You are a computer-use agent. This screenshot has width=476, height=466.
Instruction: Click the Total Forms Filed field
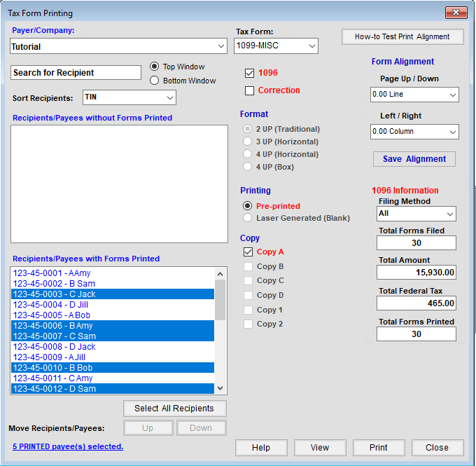pyautogui.click(x=416, y=243)
